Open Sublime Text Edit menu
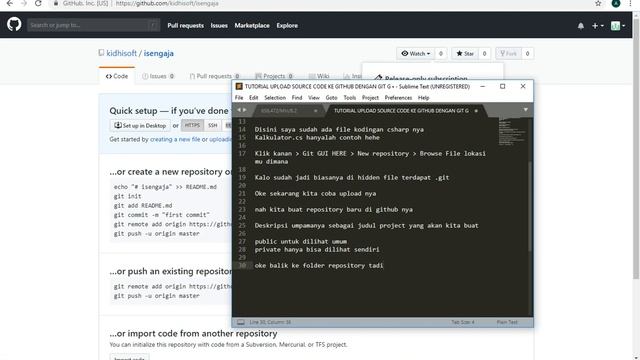 tap(253, 98)
